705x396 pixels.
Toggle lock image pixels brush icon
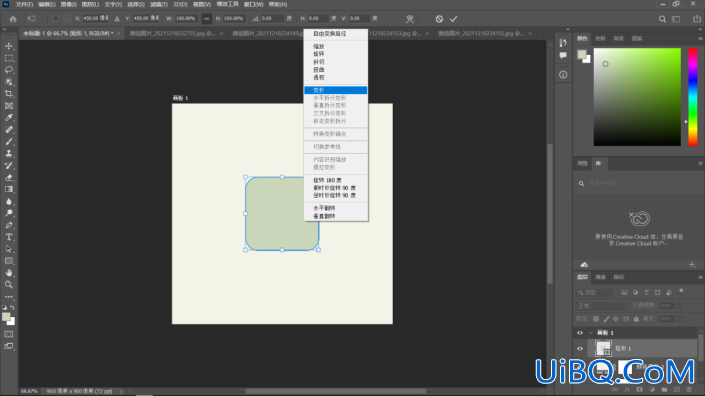[606, 319]
